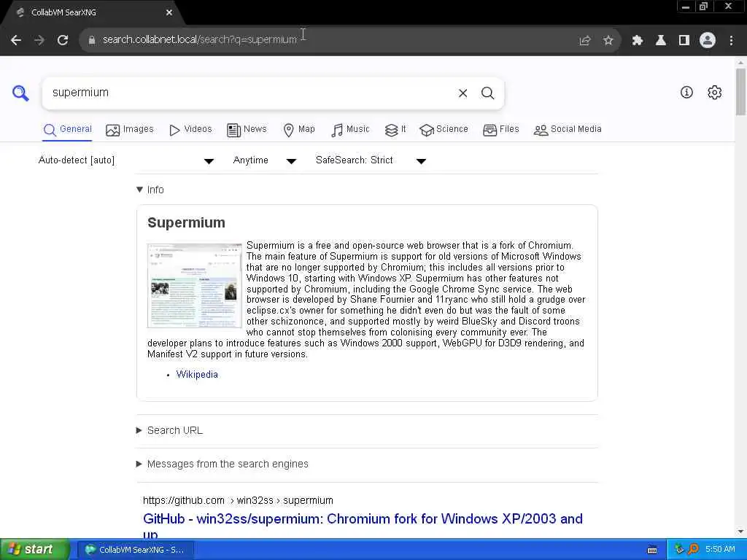
Task: Switch to the Files tab
Action: click(500, 130)
